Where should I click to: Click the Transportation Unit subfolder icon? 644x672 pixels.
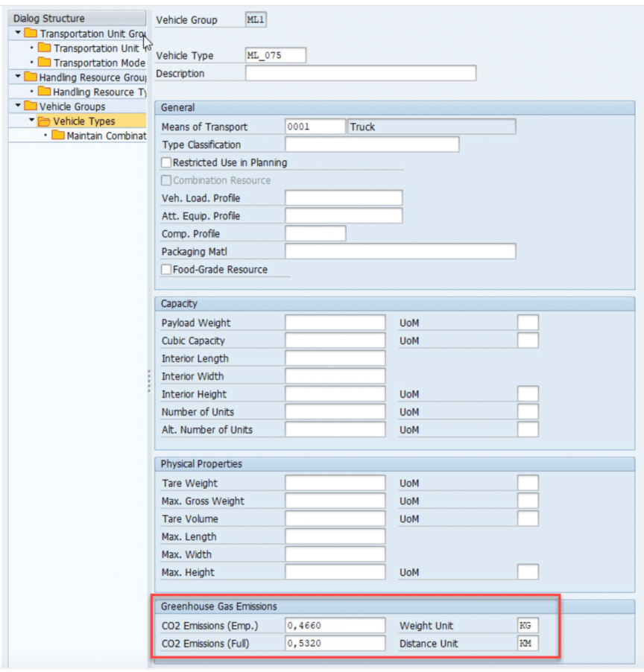coord(45,48)
